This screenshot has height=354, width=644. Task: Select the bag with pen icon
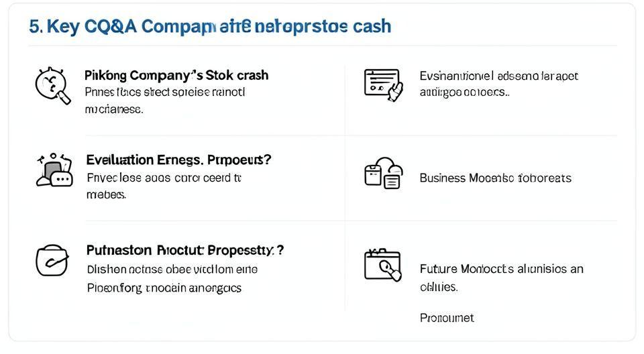pos(52,259)
